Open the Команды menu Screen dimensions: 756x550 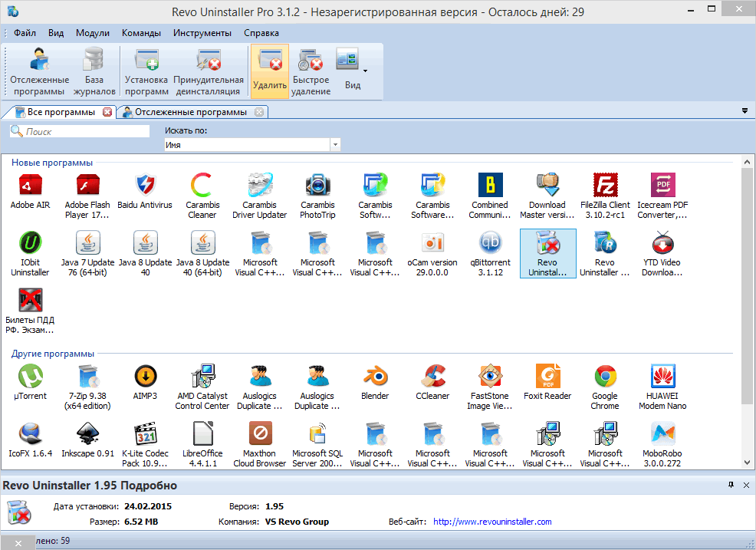141,33
